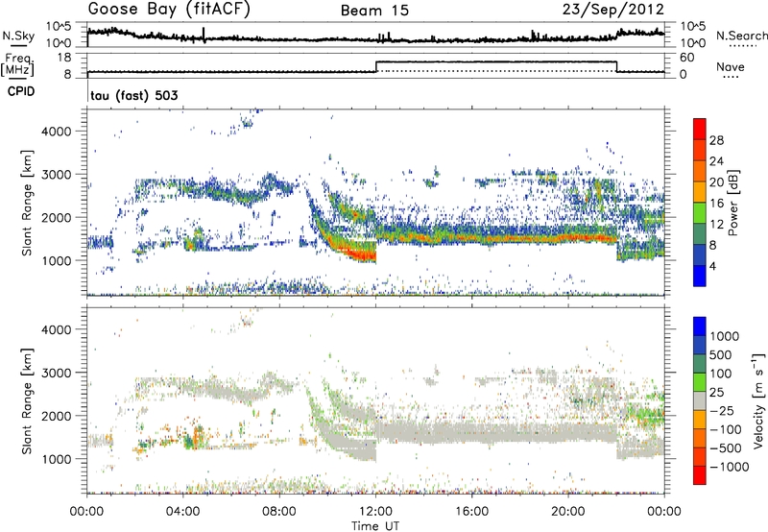768x532 pixels.
Task: Click the 'Velocity [m s-1]' color bar label
Action: coord(758,400)
